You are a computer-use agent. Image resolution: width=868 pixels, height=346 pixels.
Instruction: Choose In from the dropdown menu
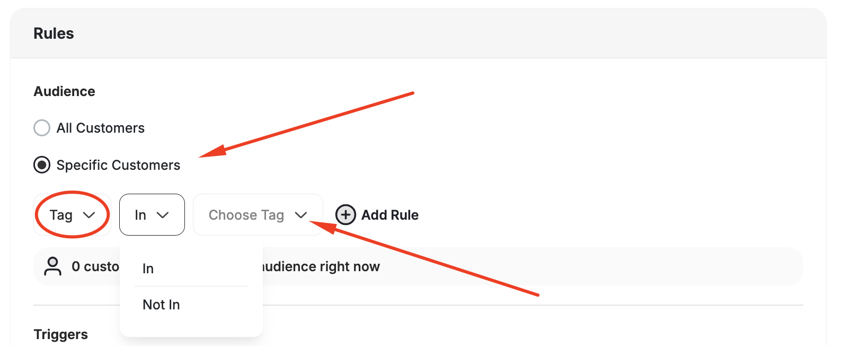pos(147,269)
